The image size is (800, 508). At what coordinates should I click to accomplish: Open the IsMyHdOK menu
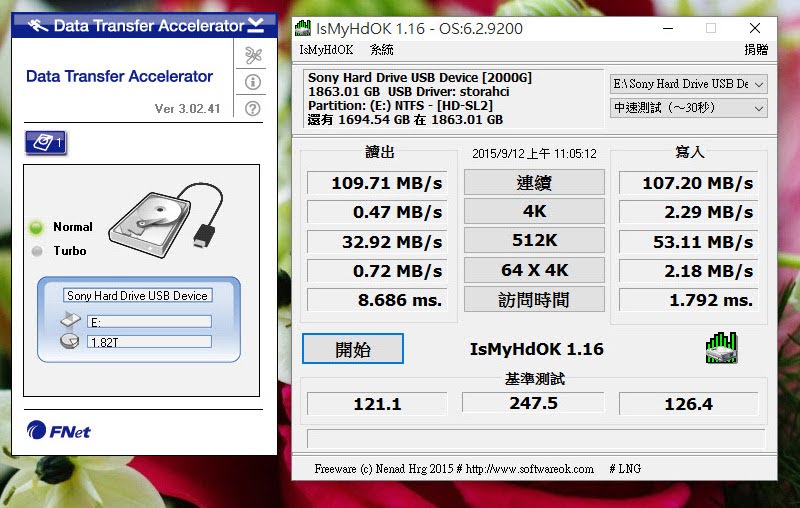(326, 50)
